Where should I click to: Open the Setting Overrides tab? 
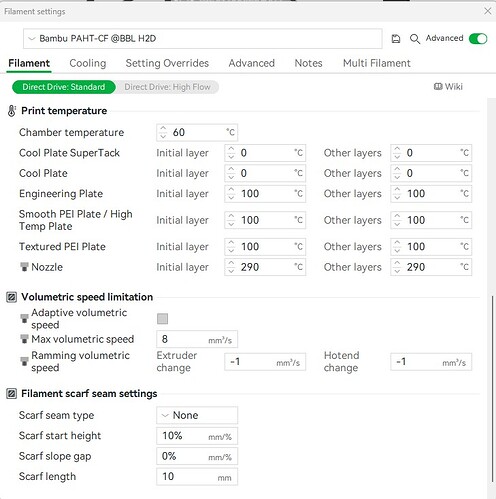point(167,63)
